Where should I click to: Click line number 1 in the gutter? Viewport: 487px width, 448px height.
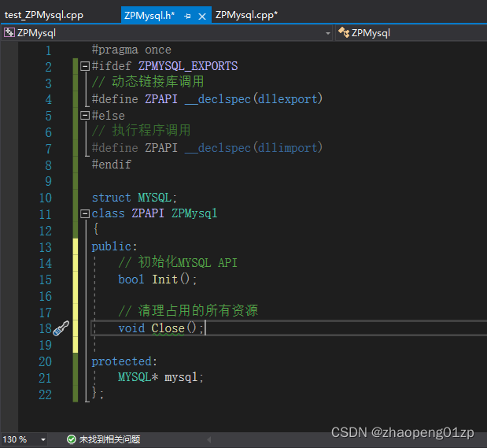click(49, 50)
